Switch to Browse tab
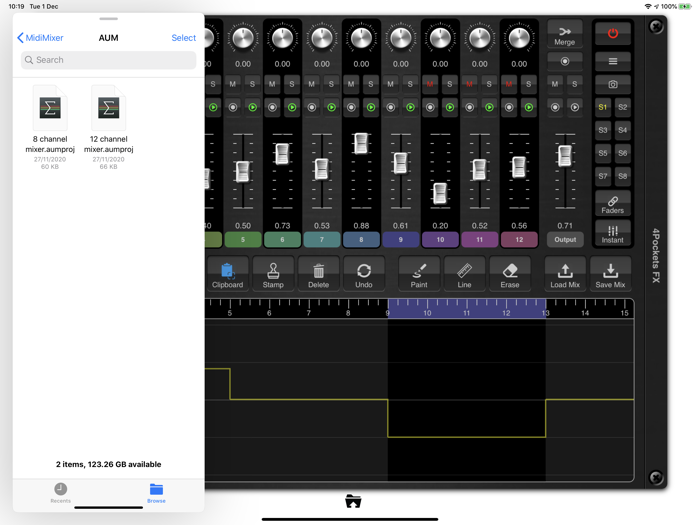Screen dimensions: 700x525 [x=156, y=493]
